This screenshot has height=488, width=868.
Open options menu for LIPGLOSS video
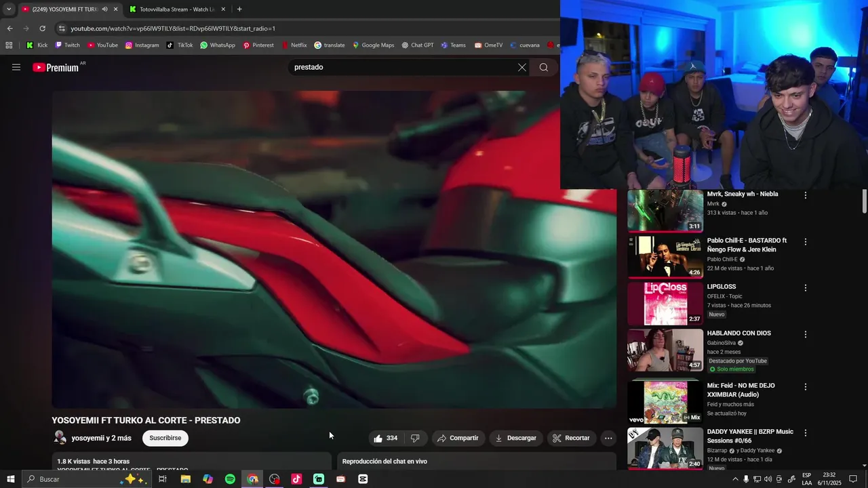806,287
